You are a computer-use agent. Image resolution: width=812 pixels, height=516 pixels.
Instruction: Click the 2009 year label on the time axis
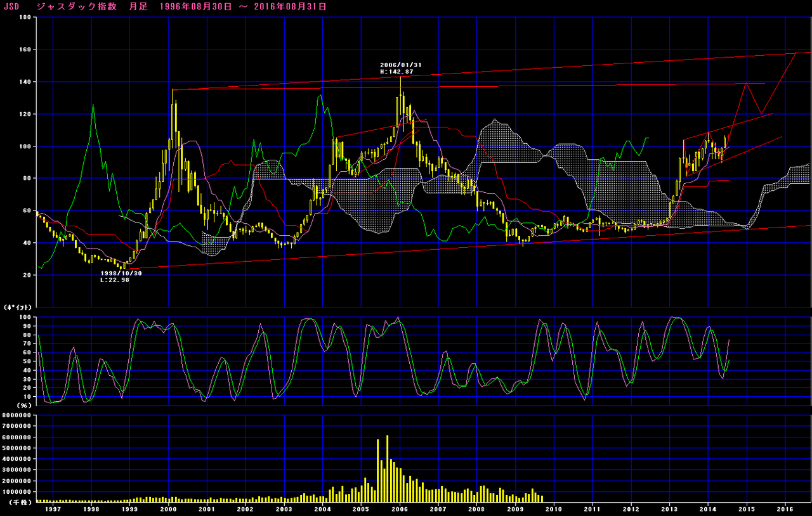coord(515,508)
